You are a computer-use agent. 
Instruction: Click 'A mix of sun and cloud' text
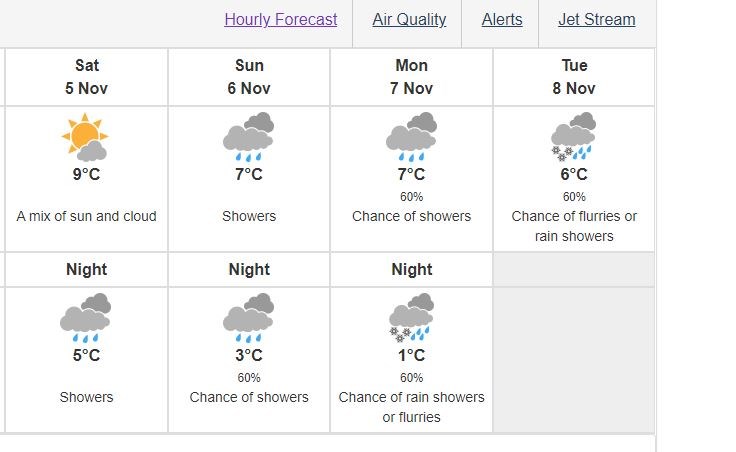click(86, 216)
